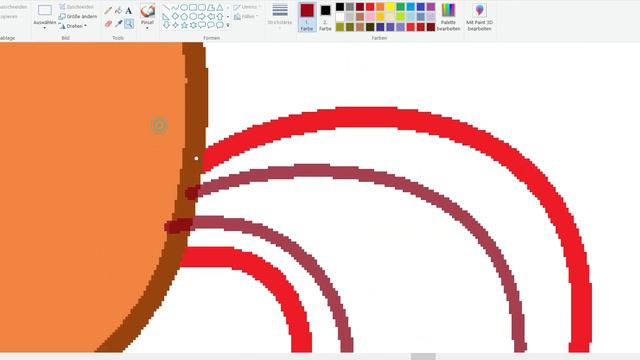Choose the oval shape
The image size is (640, 360).
pyautogui.click(x=184, y=7)
